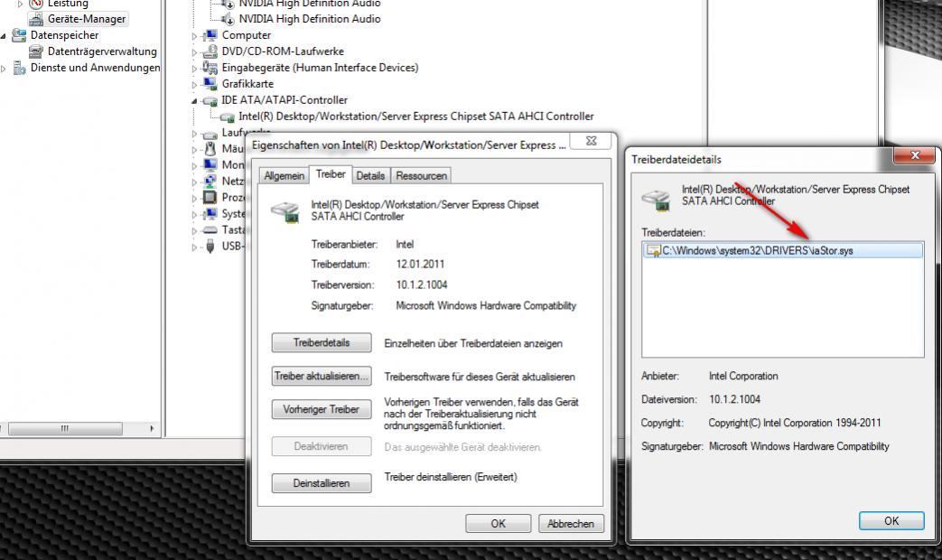942x560 pixels.
Task: Close the Treiberdateidetails dialog
Action: [914, 155]
